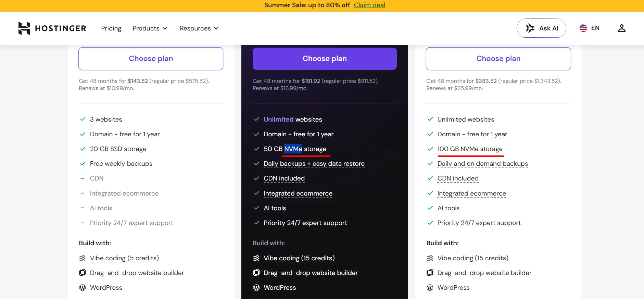Click the WordPress icon in the third plan
The image size is (644, 299).
coord(430,288)
